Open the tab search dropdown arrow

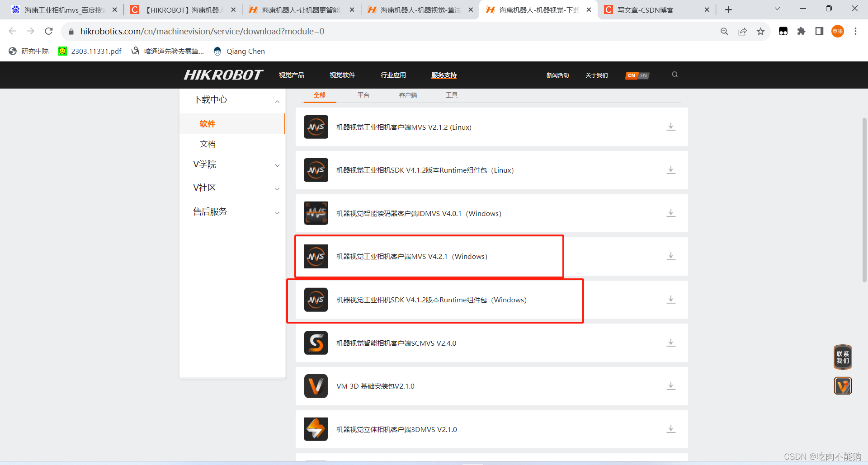pos(777,9)
